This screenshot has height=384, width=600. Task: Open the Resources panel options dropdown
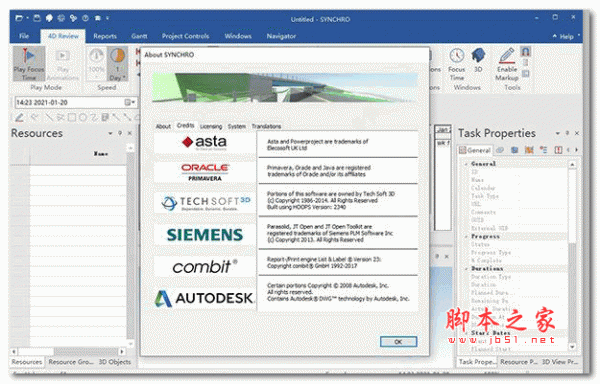pos(110,133)
